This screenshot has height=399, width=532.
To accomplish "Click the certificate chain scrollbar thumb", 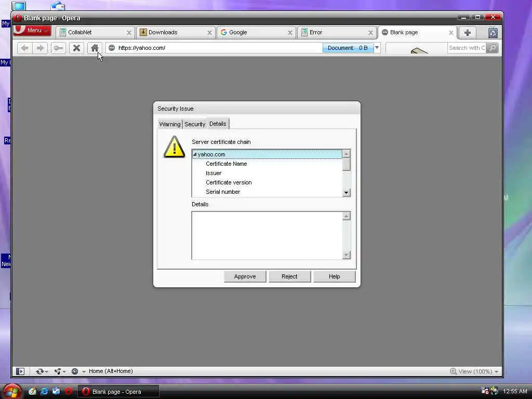I will (346, 164).
